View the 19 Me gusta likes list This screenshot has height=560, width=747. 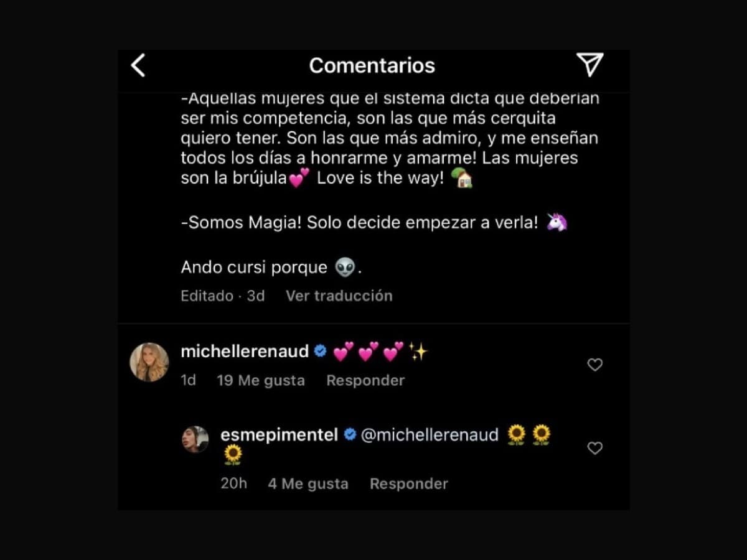pos(261,381)
